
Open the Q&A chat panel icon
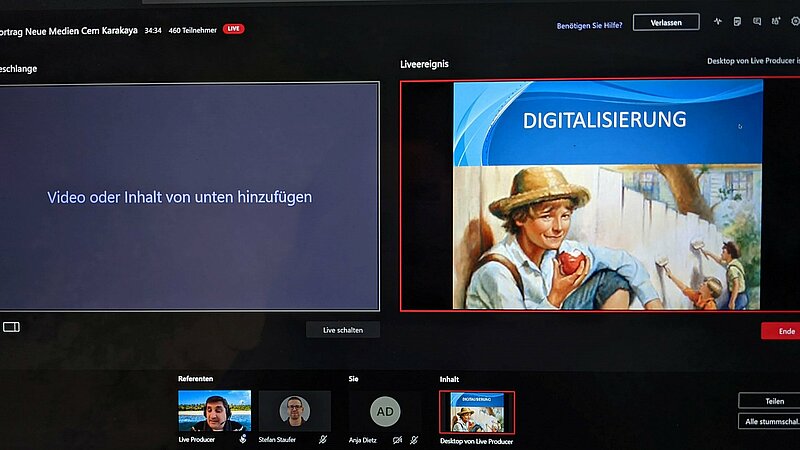(757, 21)
